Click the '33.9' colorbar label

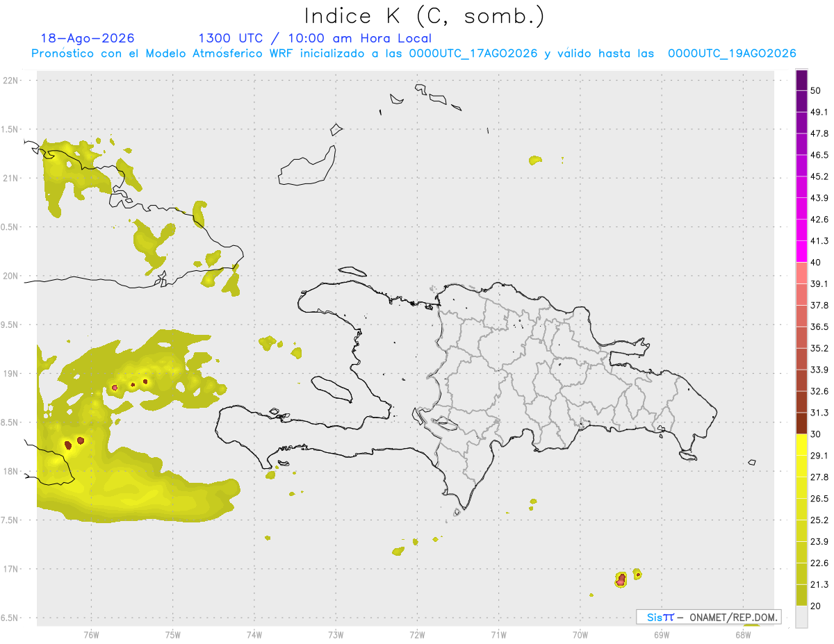pyautogui.click(x=819, y=370)
